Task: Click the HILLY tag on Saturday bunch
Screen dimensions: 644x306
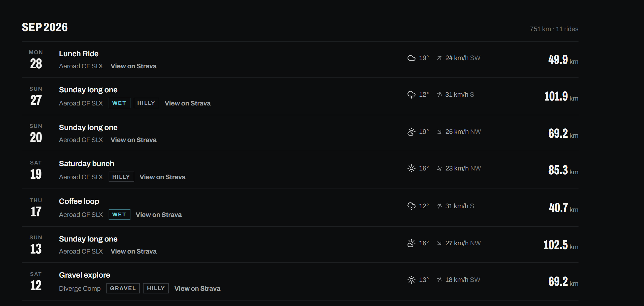Action: [x=121, y=177]
